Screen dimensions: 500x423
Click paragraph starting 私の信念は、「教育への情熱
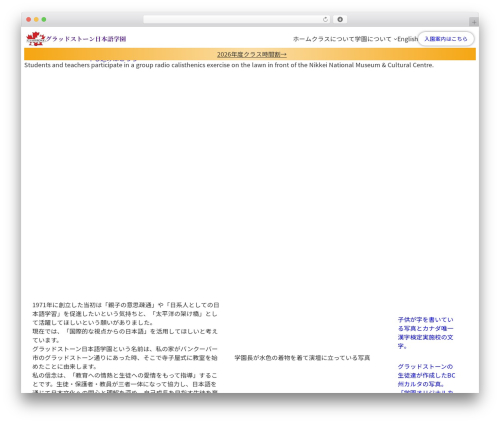click(125, 383)
